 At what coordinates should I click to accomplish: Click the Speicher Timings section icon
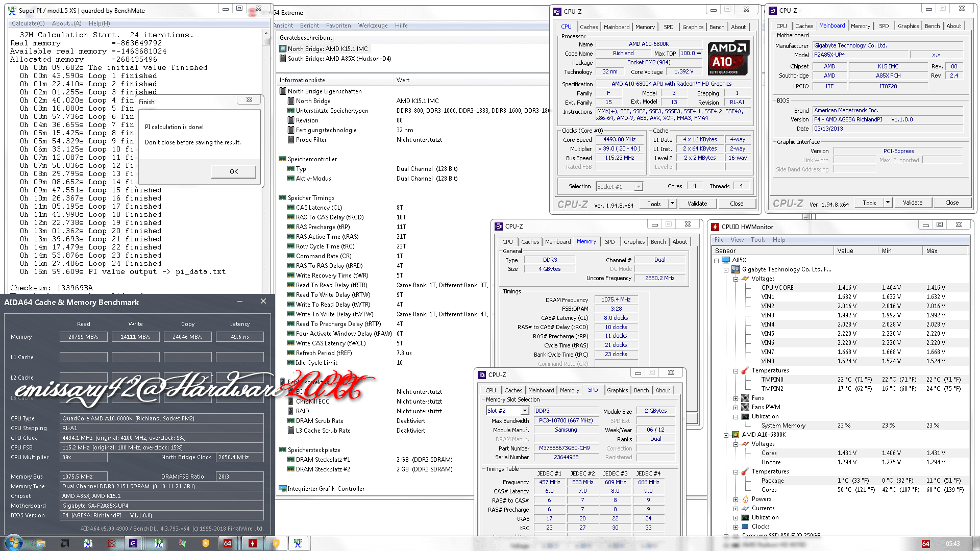point(282,198)
